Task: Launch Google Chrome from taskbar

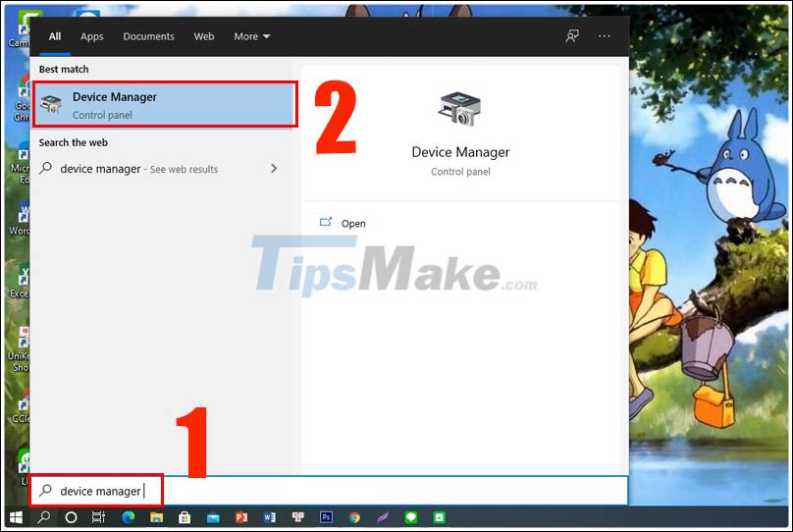Action: point(354,517)
